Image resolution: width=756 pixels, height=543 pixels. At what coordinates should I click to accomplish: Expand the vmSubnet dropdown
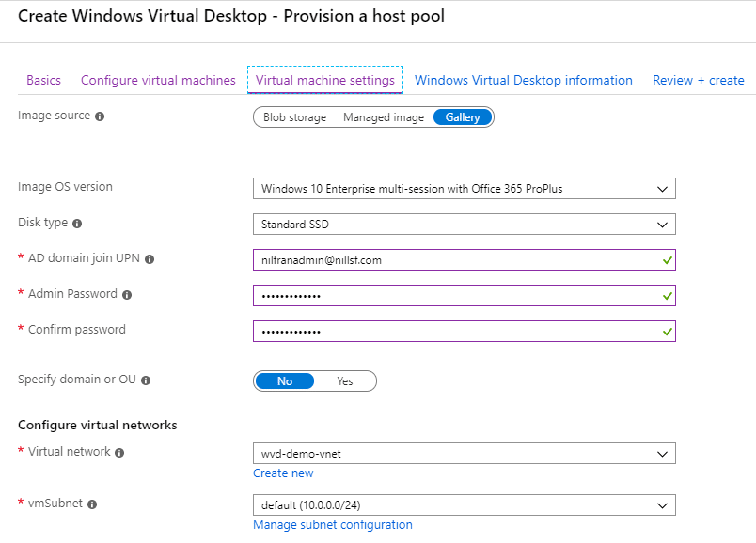click(x=465, y=504)
